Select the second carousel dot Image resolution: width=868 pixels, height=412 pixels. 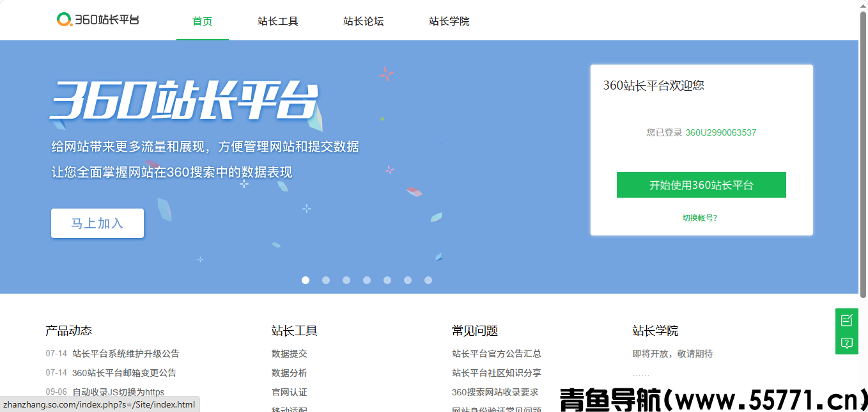pos(326,280)
